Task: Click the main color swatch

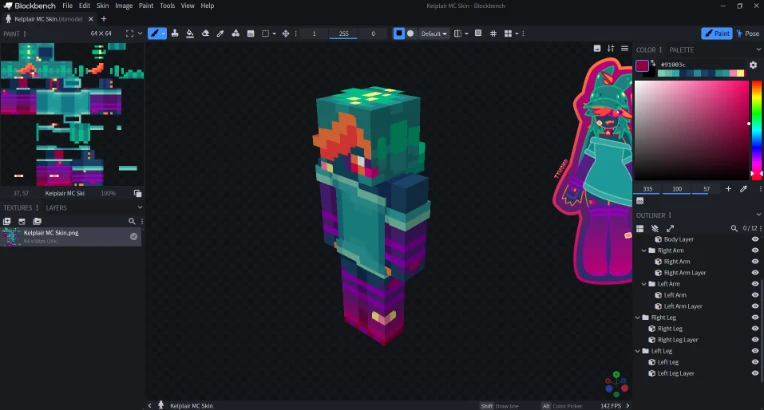Action: [x=642, y=65]
